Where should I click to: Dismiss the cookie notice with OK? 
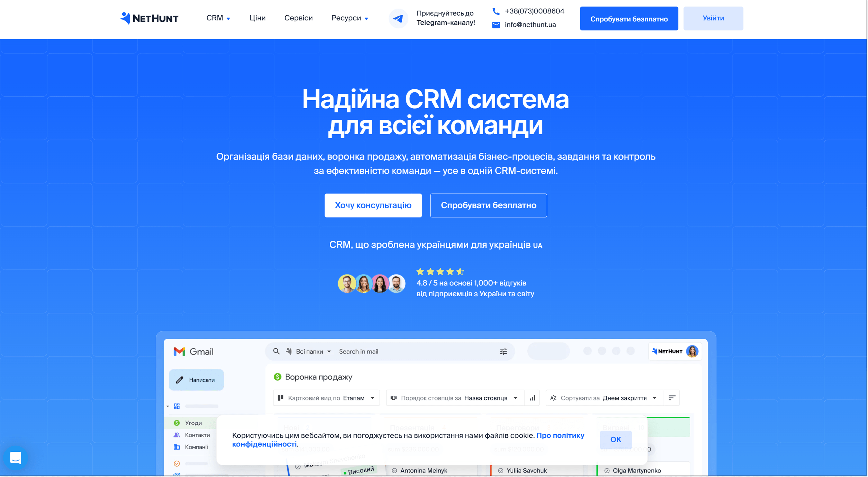tap(616, 440)
